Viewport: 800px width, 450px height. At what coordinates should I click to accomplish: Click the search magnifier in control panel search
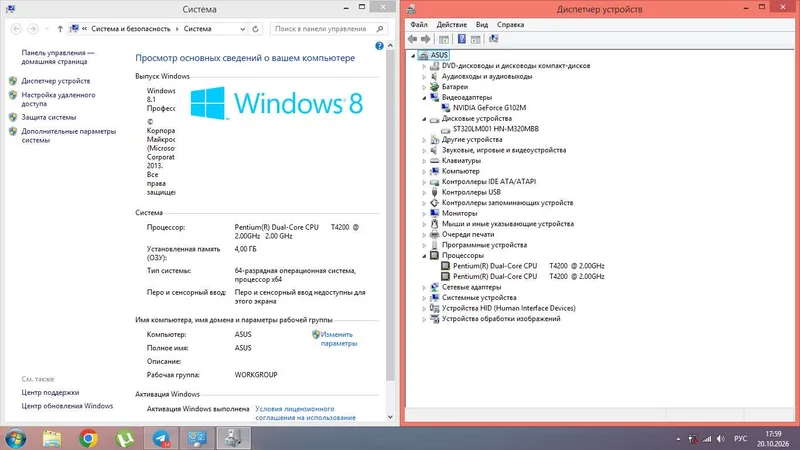380,29
